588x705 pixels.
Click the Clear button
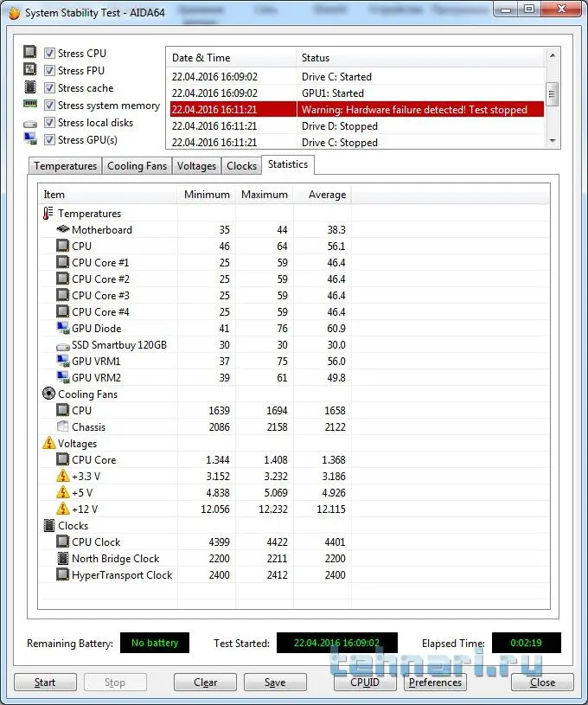(206, 682)
